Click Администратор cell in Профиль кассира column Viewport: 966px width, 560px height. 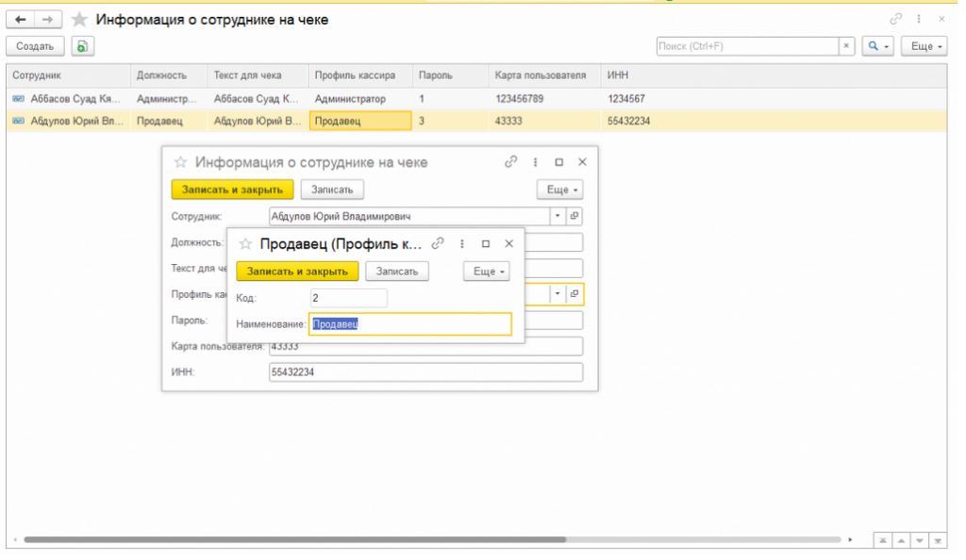360,99
